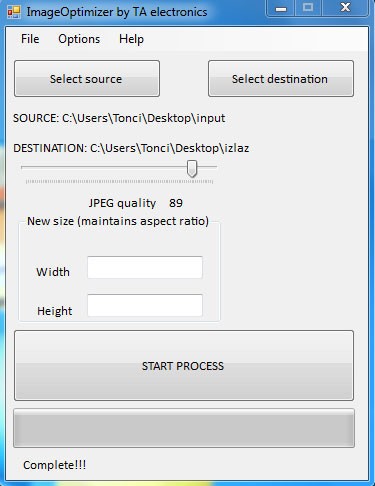375x486 pixels.
Task: Open the Help menu
Action: pos(131,39)
